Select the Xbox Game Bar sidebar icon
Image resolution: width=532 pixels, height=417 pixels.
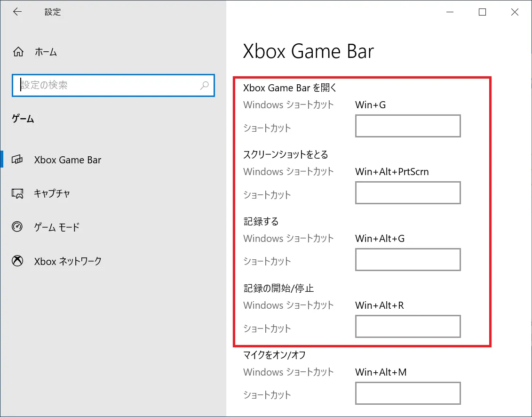click(x=17, y=160)
